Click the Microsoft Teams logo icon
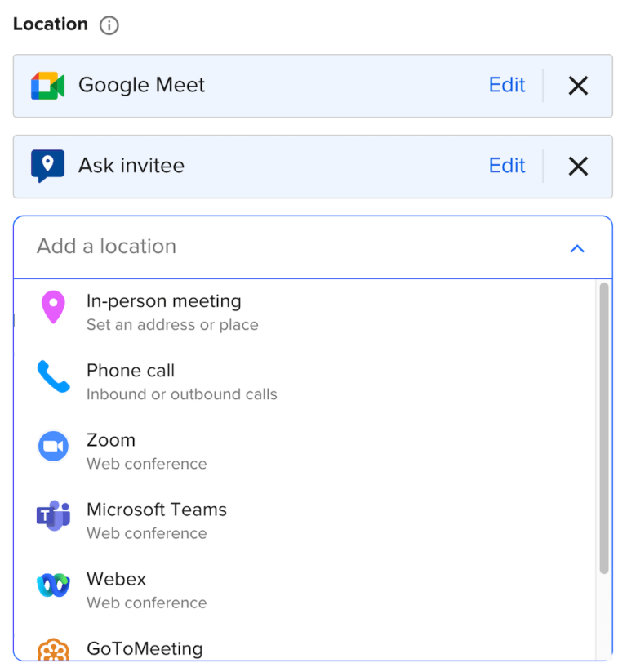Image resolution: width=627 pixels, height=672 pixels. (x=53, y=515)
